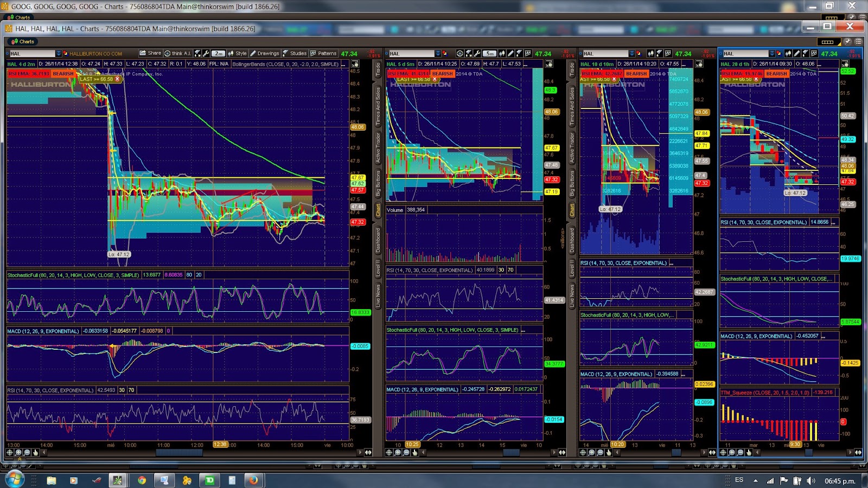Zoom out on first chart time axis

coord(28,452)
